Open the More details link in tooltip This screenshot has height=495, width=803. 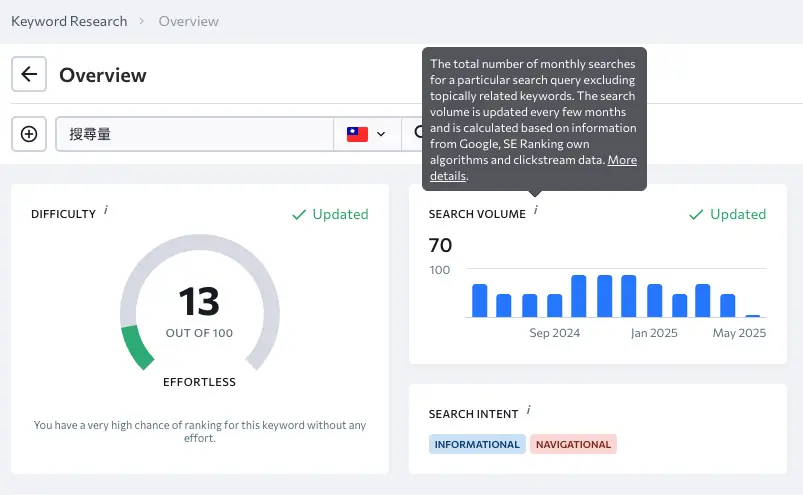coord(621,160)
